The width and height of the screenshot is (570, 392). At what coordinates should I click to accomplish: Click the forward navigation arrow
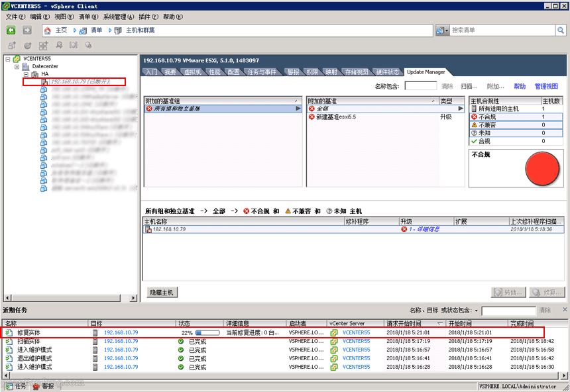click(25, 30)
